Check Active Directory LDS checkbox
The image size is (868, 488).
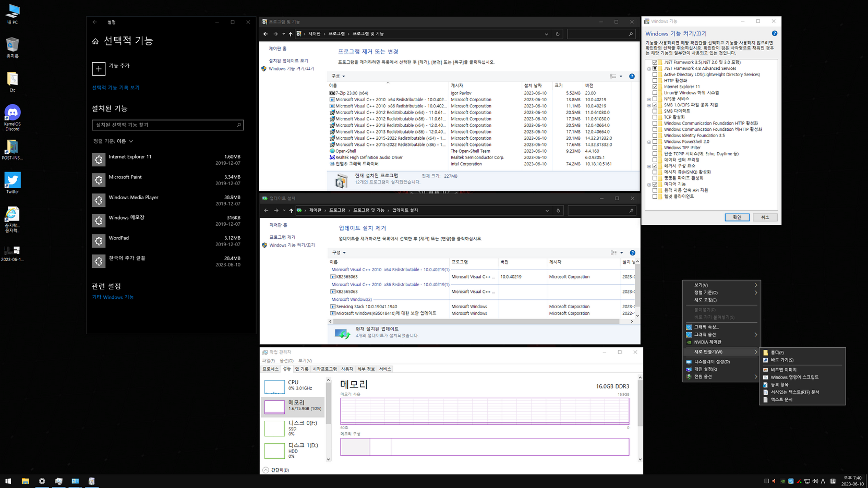pos(655,75)
